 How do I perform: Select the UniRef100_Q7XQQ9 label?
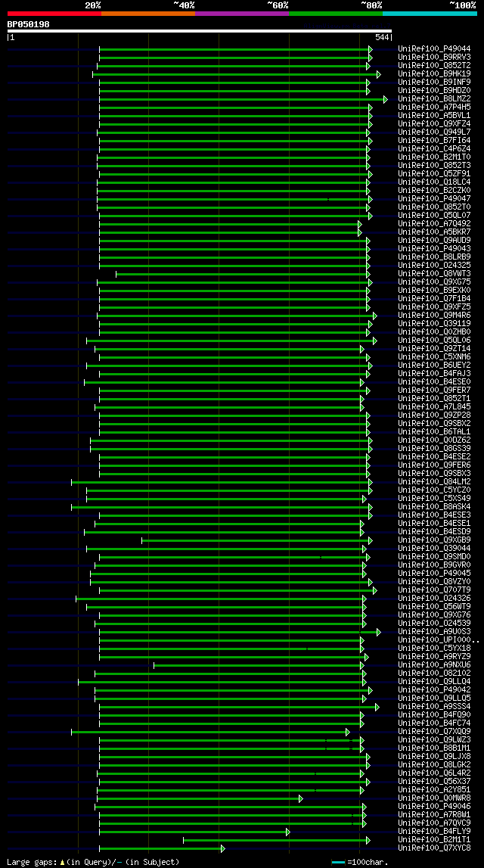(434, 732)
